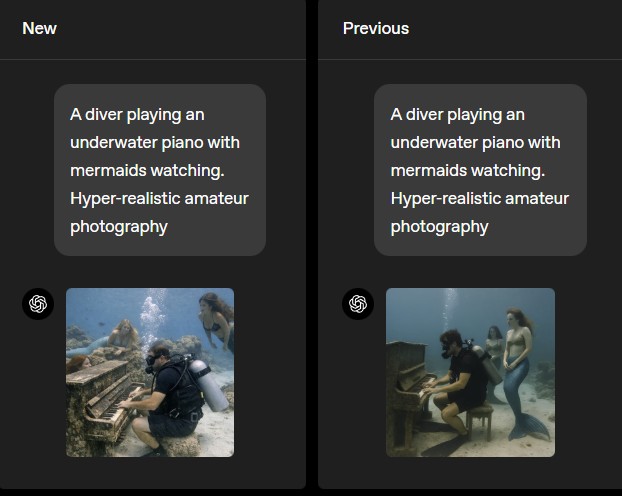Click the prompt bubble in the New panel

160,170
